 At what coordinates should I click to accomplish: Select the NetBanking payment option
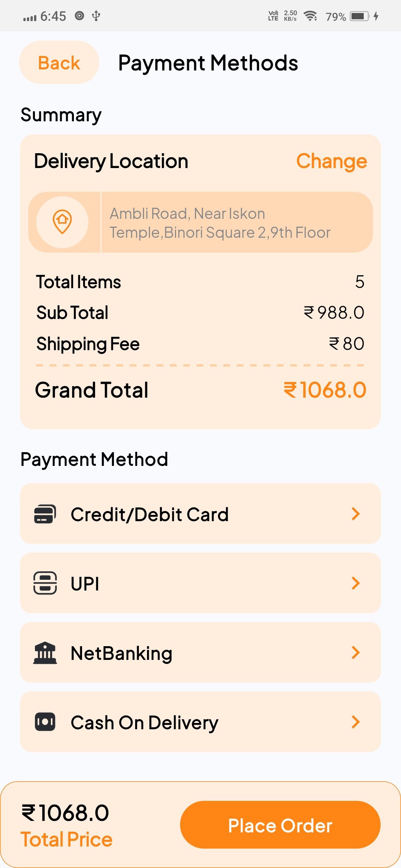click(x=121, y=653)
